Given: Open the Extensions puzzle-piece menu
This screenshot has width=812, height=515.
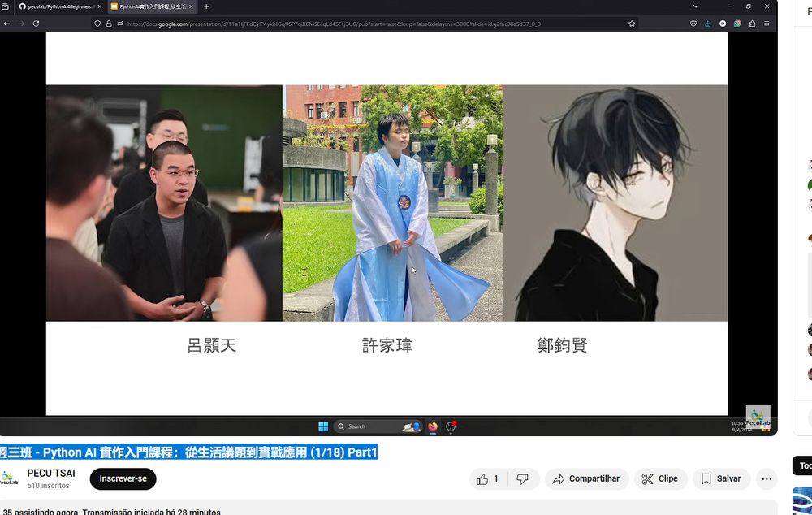Looking at the screenshot, I should 753,24.
